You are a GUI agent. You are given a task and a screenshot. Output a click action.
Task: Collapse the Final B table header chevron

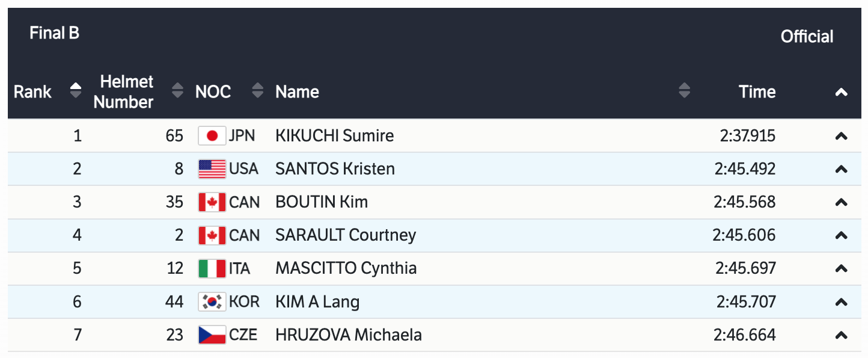click(841, 92)
